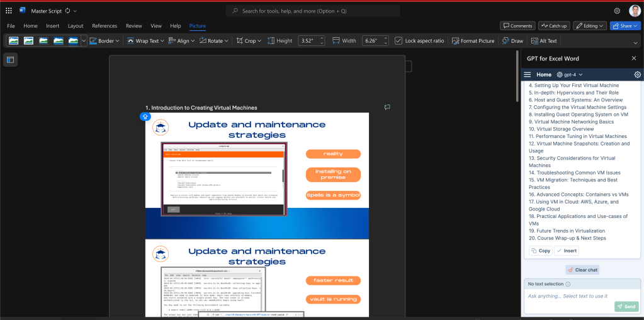Click the Send button
This screenshot has height=320, width=644.
pos(626,306)
